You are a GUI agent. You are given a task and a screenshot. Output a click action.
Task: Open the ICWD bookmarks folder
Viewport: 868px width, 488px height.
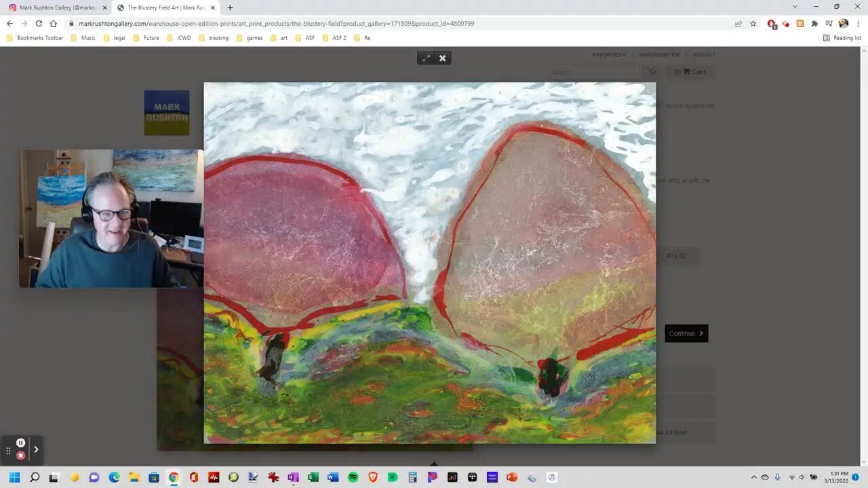[178, 38]
